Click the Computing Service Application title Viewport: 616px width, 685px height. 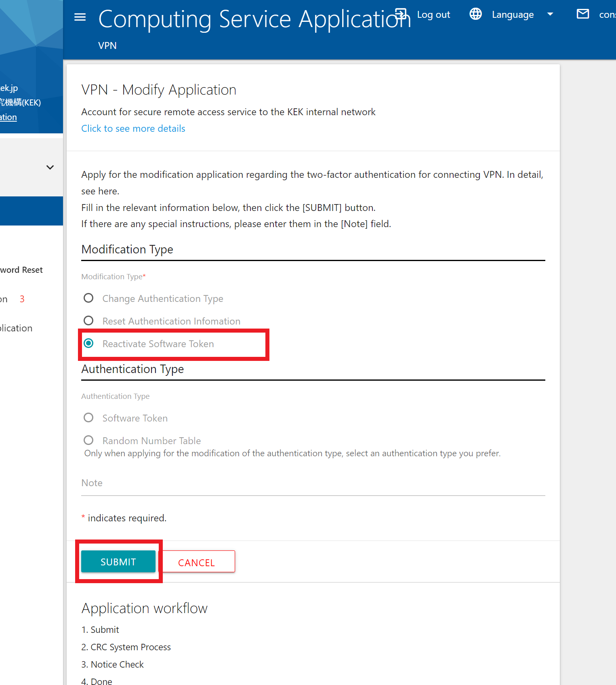pyautogui.click(x=254, y=19)
